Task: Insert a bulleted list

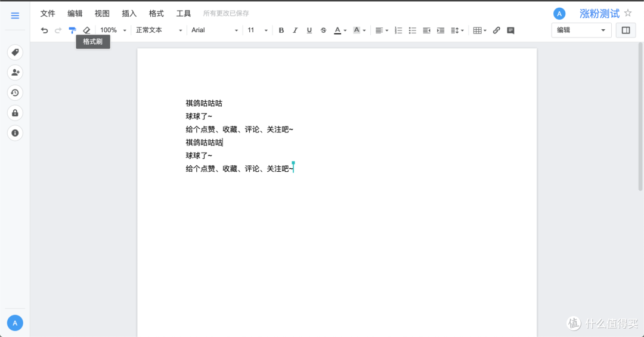Action: coord(413,30)
